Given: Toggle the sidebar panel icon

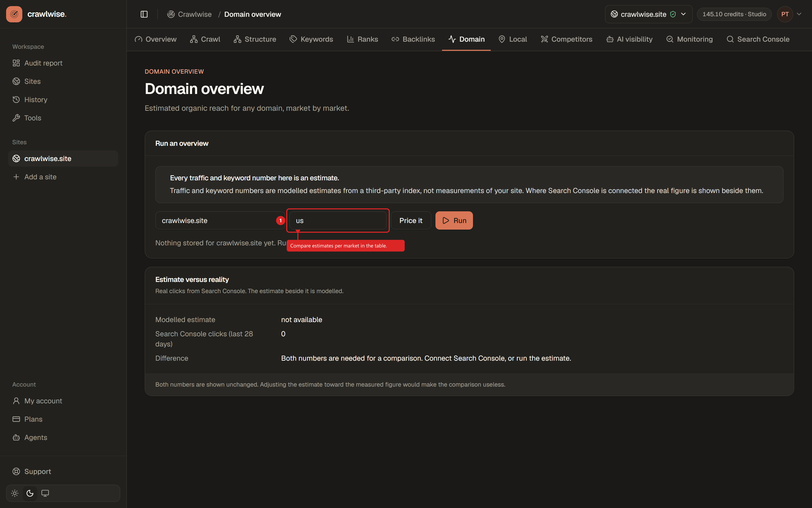Looking at the screenshot, I should [x=144, y=14].
